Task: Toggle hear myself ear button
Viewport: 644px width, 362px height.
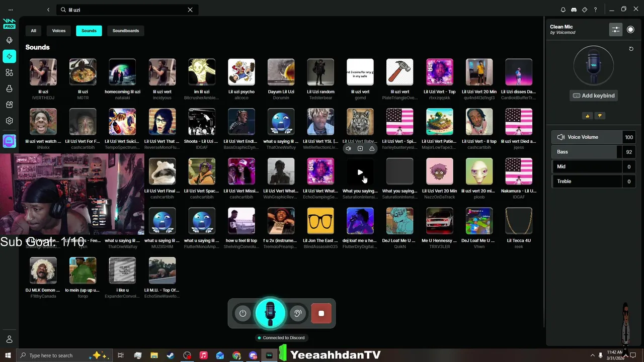Action: 297,313
